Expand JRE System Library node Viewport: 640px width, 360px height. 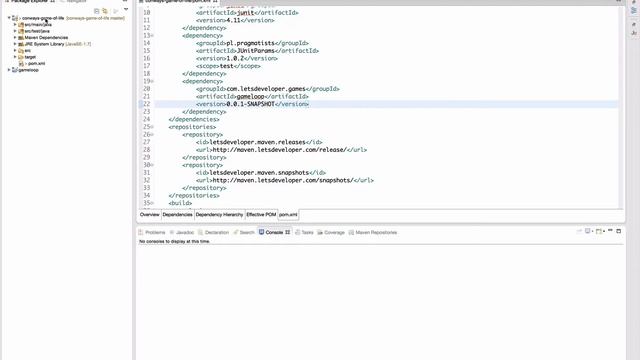click(x=15, y=44)
